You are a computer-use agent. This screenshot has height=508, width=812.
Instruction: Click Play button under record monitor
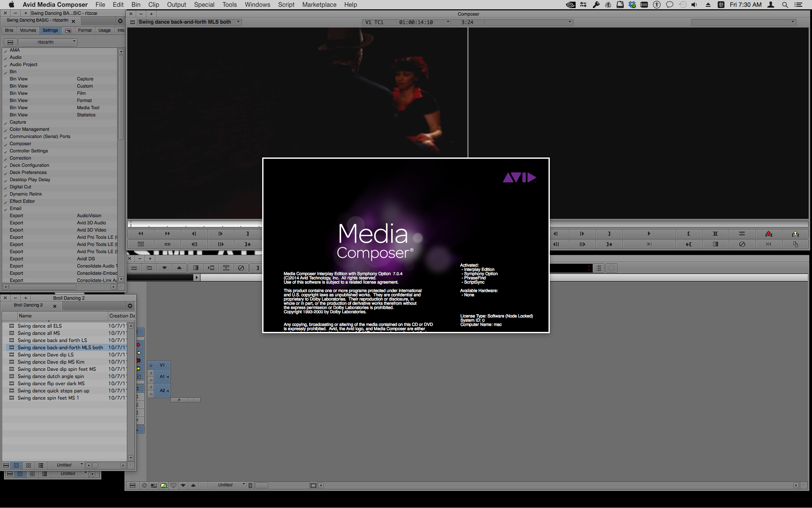(649, 234)
